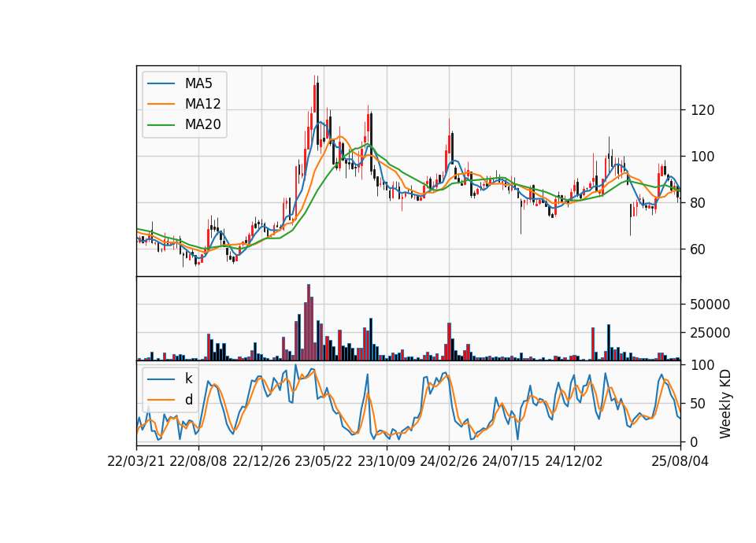Click the green MA20 legend line sample

click(161, 124)
